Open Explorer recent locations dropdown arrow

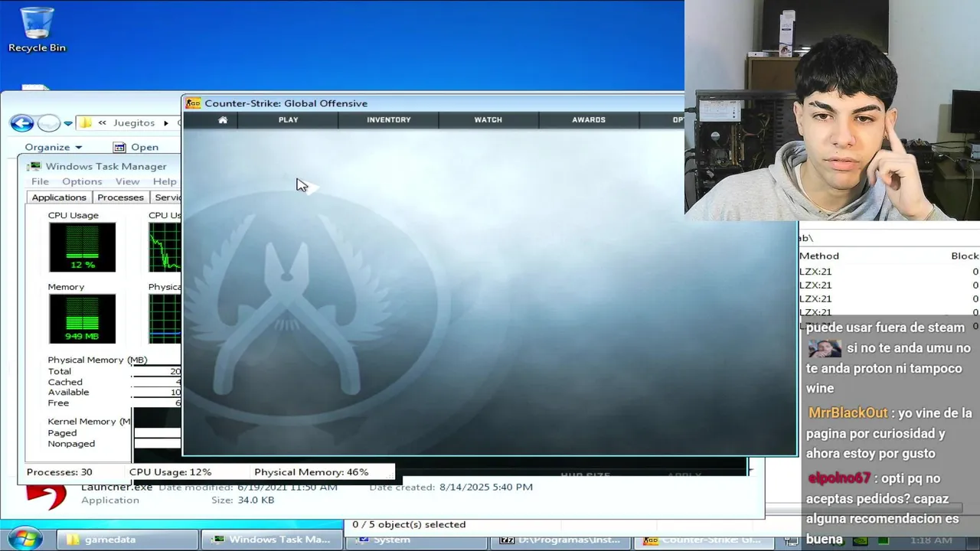68,123
